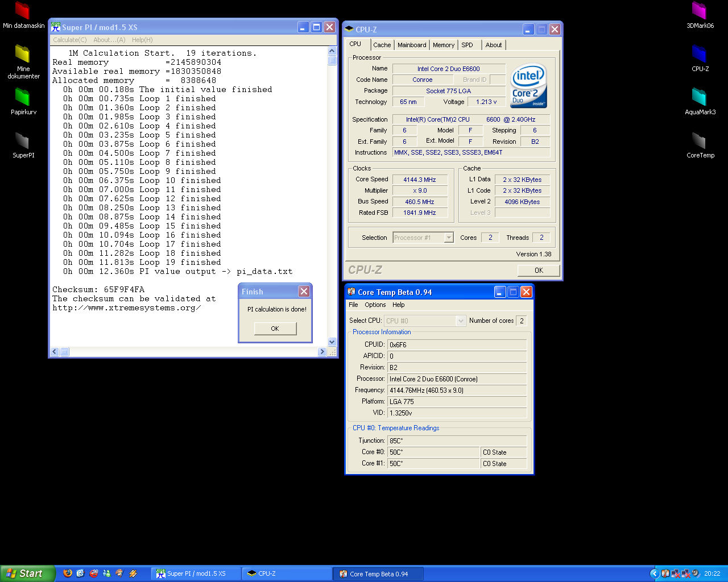728x582 pixels.
Task: Click Firefox icon in quick launch
Action: tap(68, 573)
